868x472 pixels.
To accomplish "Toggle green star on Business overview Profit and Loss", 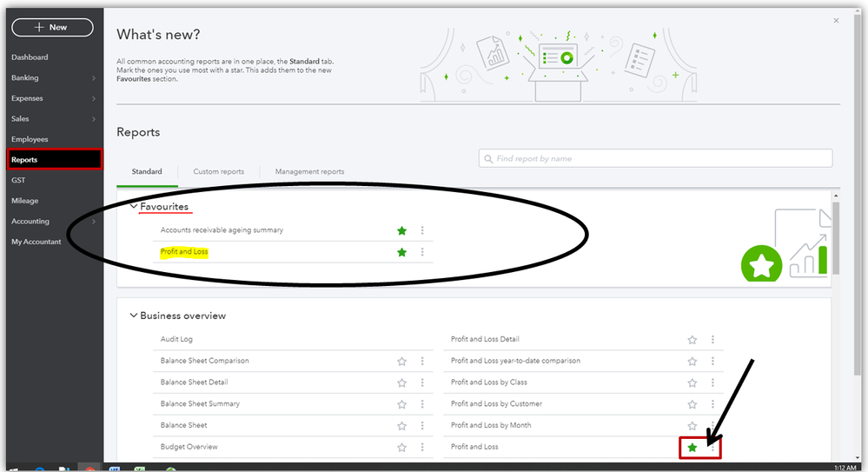I will (692, 447).
